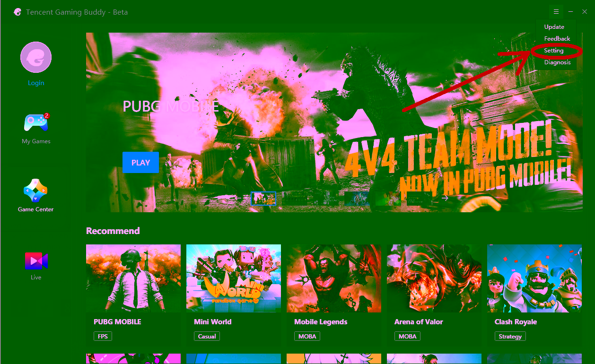Select the fifth banner thumbnail
The image size is (595, 364).
[388, 199]
